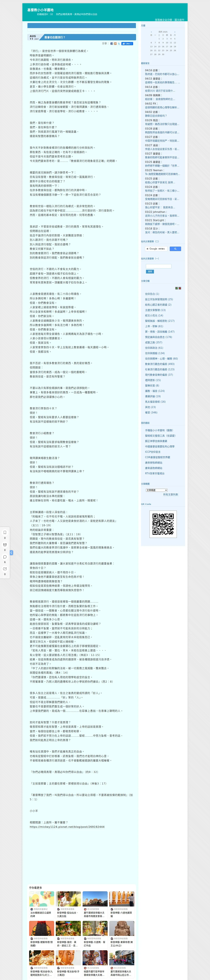Viewport: 210px width, 980px height.
Task: Open category 聖經無誤、解經原則 (217)
Action: pos(160,321)
